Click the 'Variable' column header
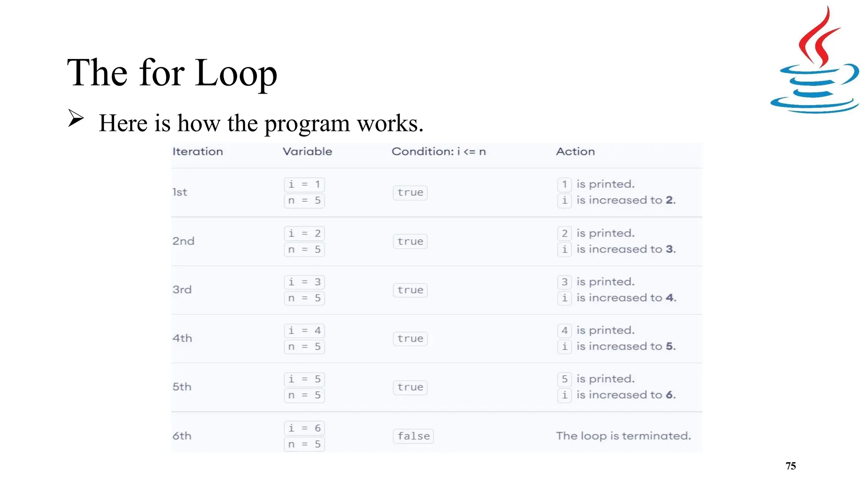This screenshot has height=488, width=868. (307, 152)
